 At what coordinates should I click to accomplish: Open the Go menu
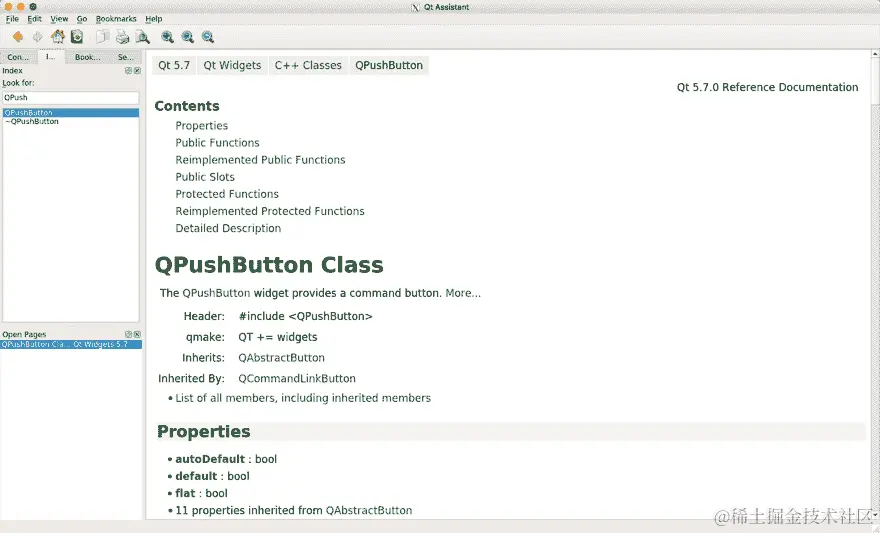click(x=82, y=19)
